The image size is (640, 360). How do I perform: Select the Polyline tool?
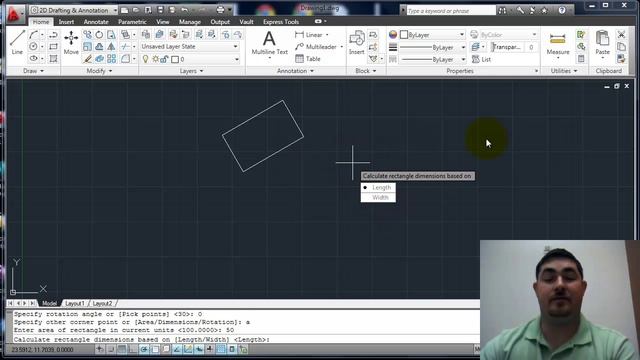coord(53,35)
